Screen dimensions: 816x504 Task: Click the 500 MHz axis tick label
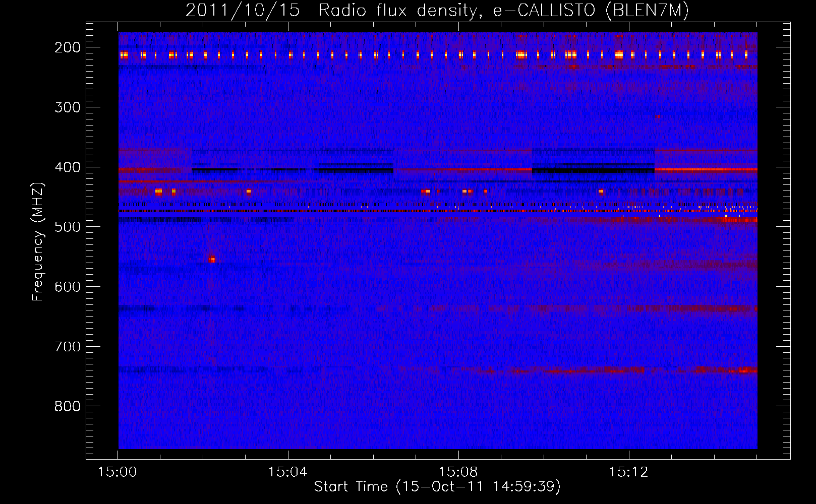68,227
